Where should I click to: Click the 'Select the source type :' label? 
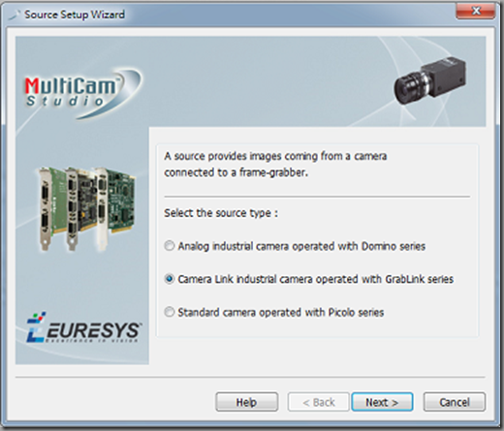point(221,213)
